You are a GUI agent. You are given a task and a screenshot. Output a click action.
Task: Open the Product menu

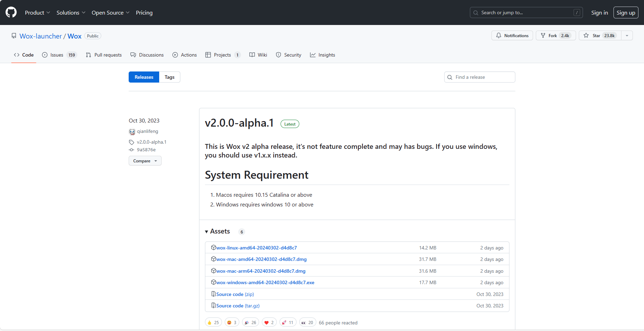[37, 12]
